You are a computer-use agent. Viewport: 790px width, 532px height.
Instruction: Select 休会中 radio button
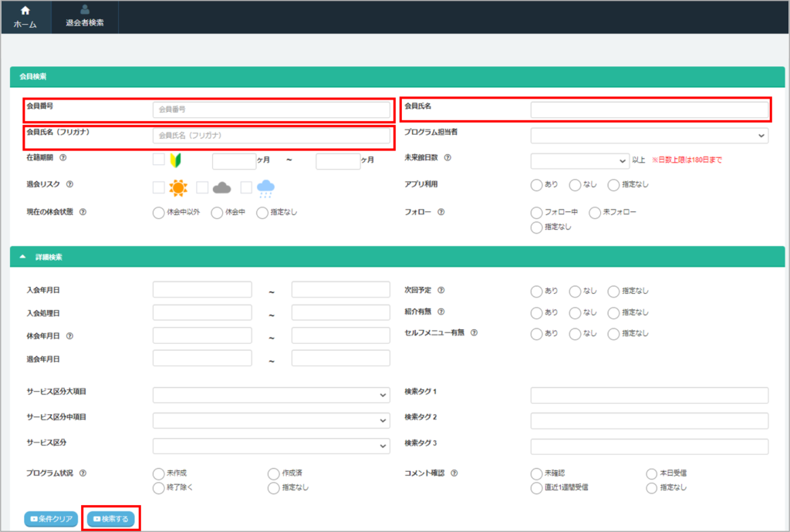[217, 212]
